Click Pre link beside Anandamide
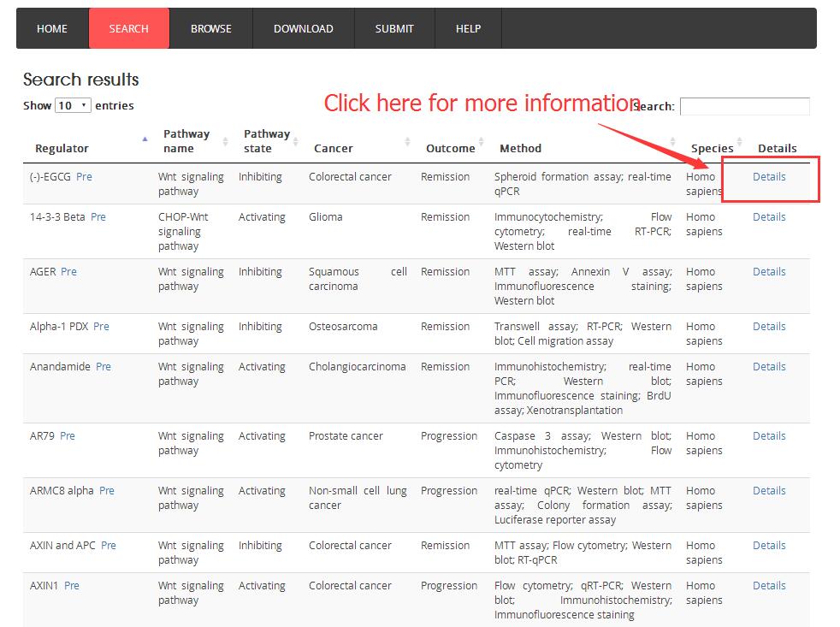This screenshot has height=627, width=840. (104, 367)
